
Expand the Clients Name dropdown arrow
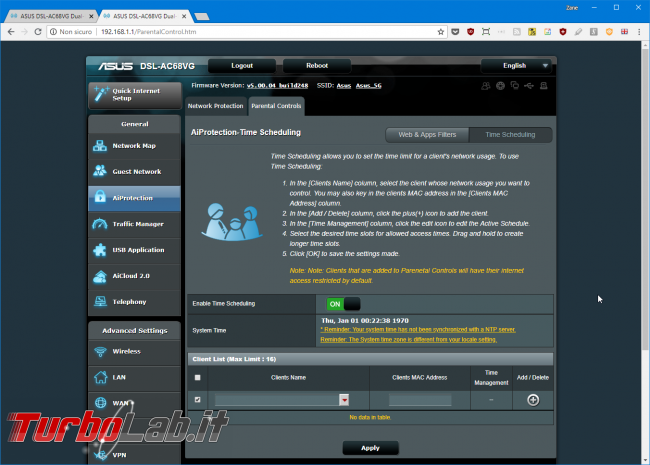(344, 400)
